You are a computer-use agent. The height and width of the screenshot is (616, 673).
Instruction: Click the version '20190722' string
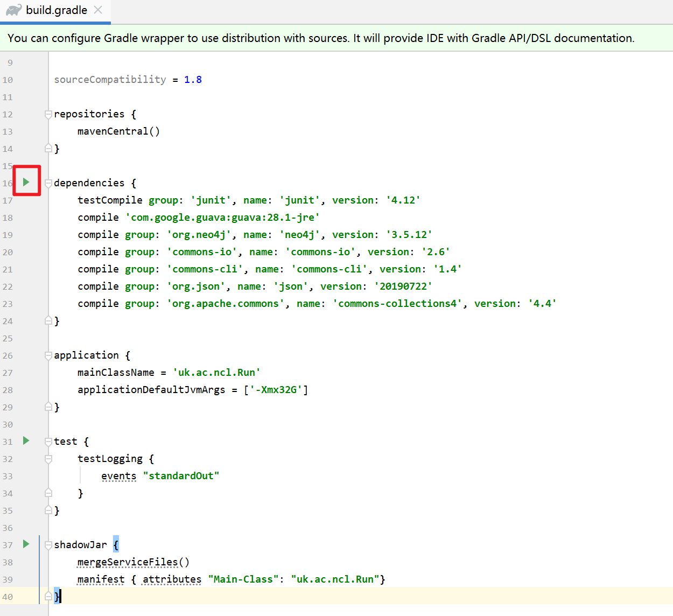point(403,286)
